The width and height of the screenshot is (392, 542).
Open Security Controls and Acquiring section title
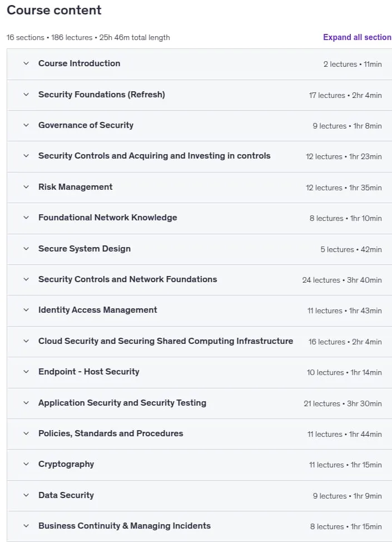pyautogui.click(x=155, y=156)
